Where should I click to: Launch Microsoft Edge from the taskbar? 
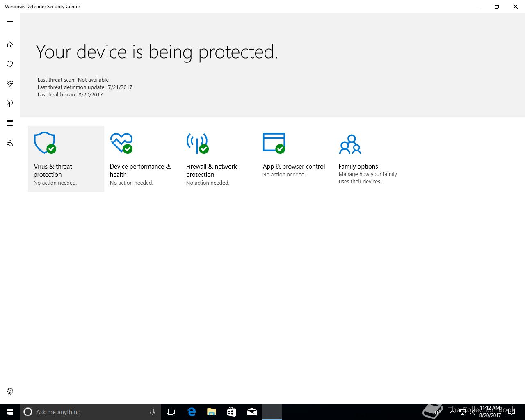(191, 412)
